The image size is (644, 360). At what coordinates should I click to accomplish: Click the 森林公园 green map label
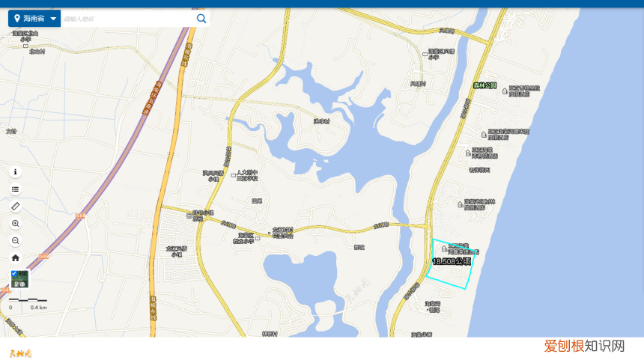[x=484, y=85]
